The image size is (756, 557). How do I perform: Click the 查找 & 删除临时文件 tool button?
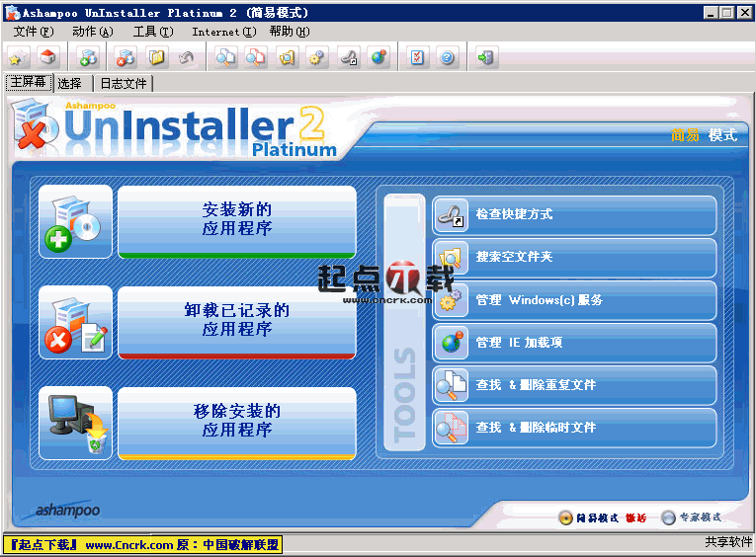pos(574,428)
